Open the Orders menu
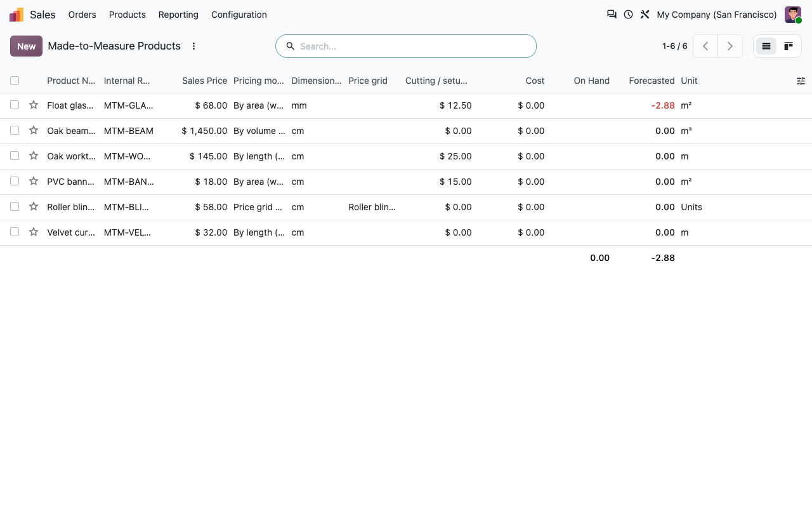The width and height of the screenshot is (812, 508). pos(82,15)
